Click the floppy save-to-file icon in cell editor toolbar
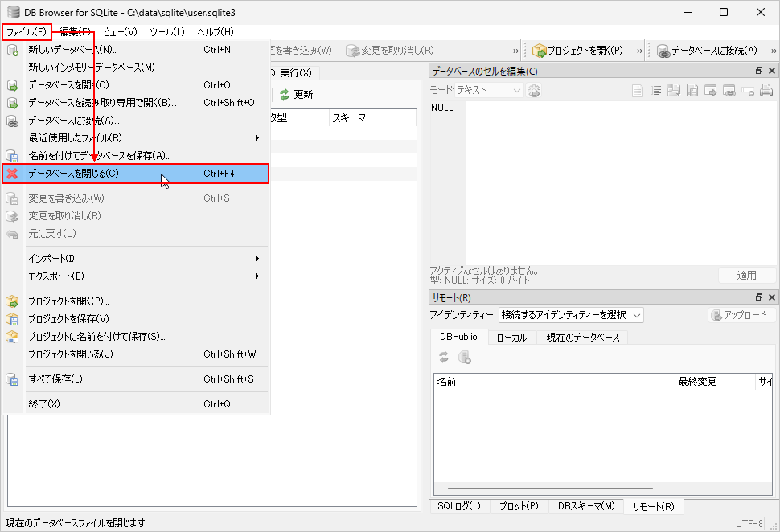The width and height of the screenshot is (780, 532). [692, 91]
